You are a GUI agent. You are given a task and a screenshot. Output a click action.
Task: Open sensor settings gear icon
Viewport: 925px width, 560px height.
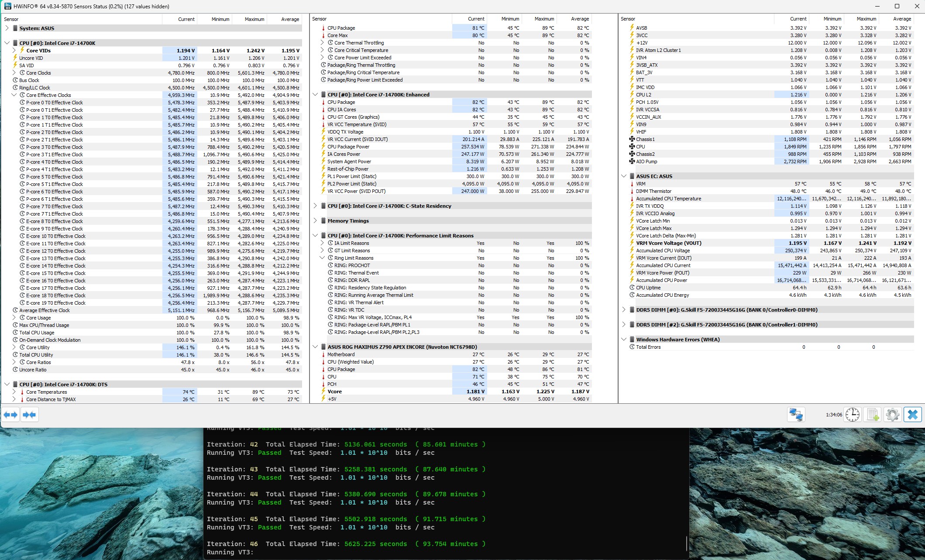tap(892, 415)
